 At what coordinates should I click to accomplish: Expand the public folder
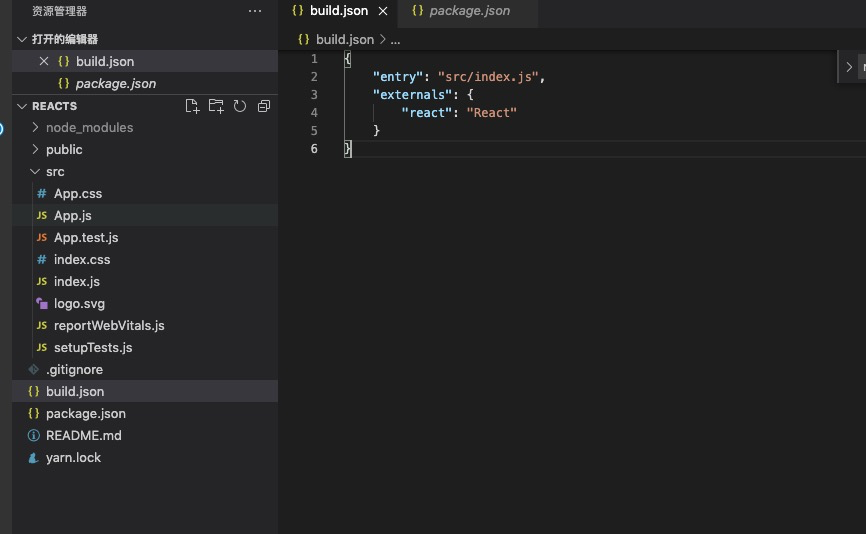pyautogui.click(x=35, y=149)
